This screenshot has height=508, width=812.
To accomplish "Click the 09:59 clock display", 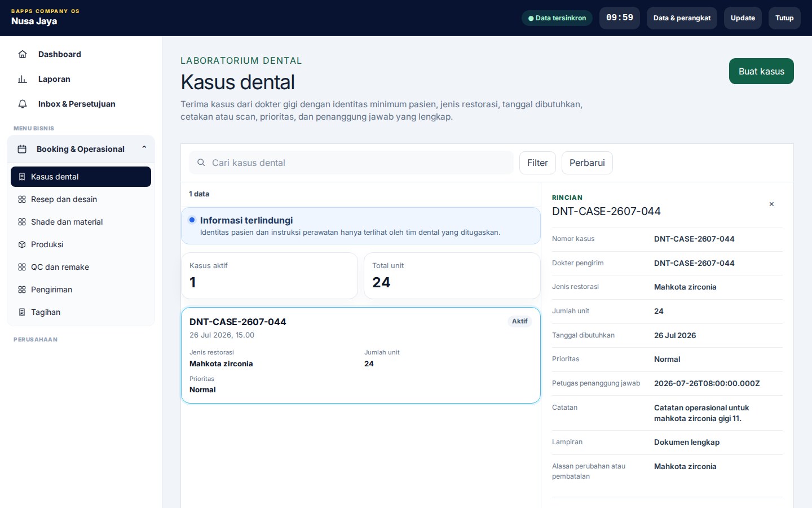I will point(620,18).
